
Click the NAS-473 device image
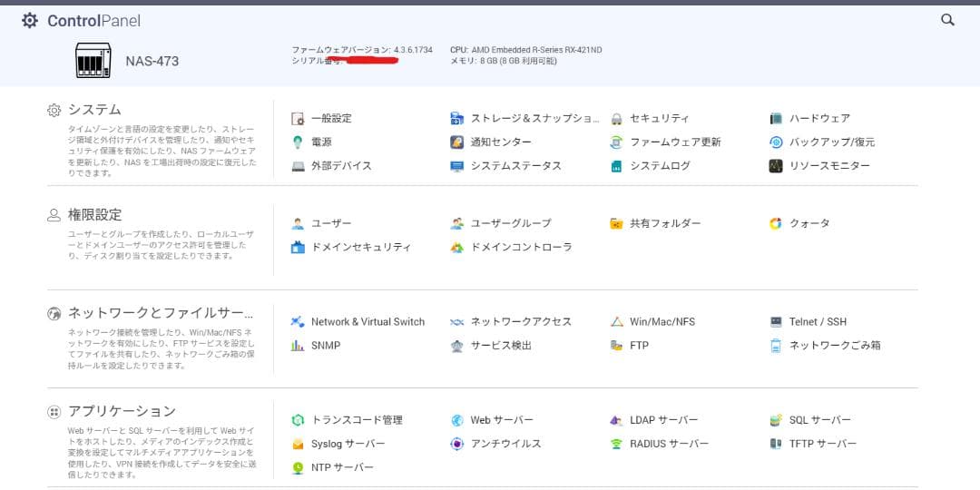[93, 61]
